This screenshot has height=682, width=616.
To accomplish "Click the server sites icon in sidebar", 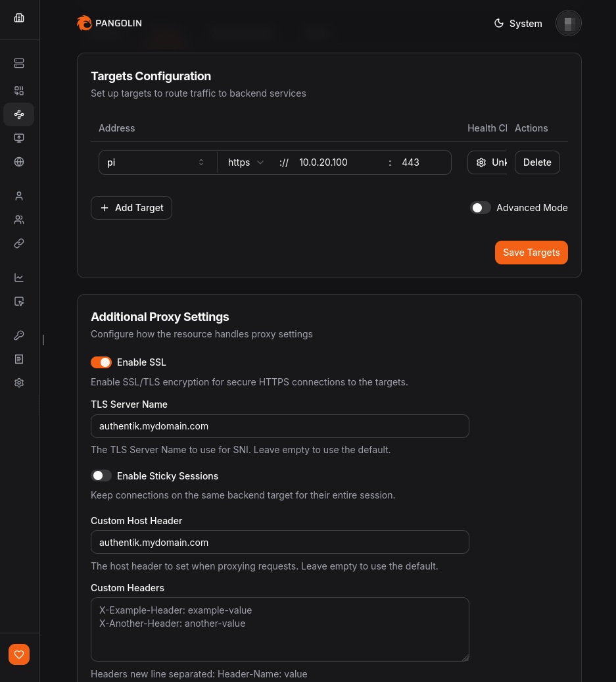I will [19, 63].
